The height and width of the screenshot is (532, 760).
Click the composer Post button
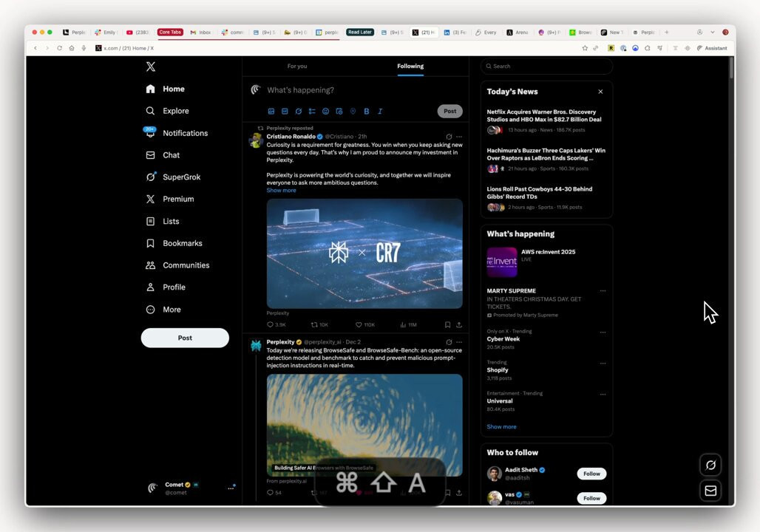pos(449,112)
